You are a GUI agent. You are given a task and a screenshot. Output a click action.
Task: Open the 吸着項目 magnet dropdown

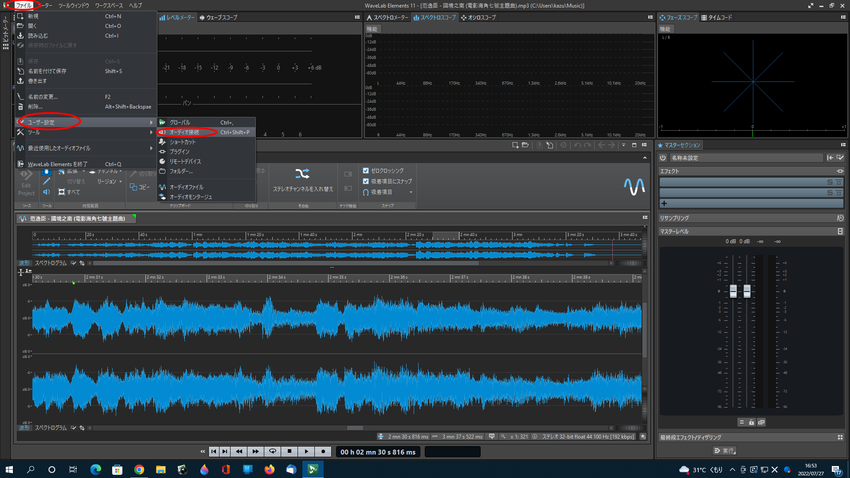pyautogui.click(x=388, y=192)
